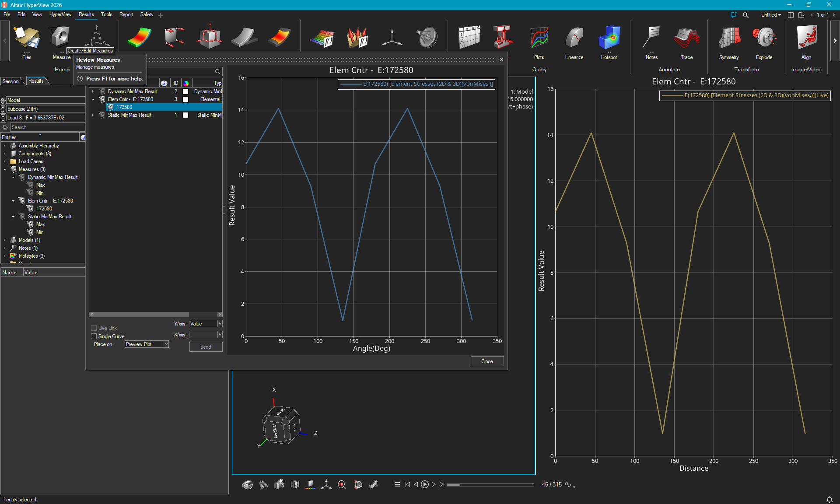
Task: Jump to the first animation frame
Action: (408, 484)
